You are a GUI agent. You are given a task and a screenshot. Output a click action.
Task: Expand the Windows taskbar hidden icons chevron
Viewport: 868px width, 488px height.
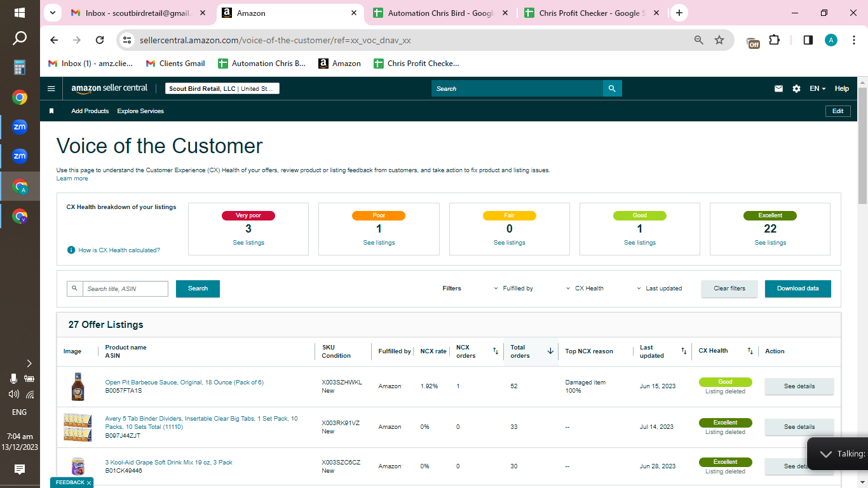(29, 363)
